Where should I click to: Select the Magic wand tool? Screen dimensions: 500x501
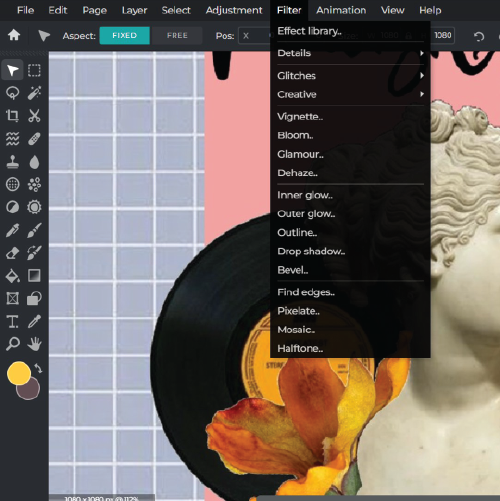(x=34, y=93)
